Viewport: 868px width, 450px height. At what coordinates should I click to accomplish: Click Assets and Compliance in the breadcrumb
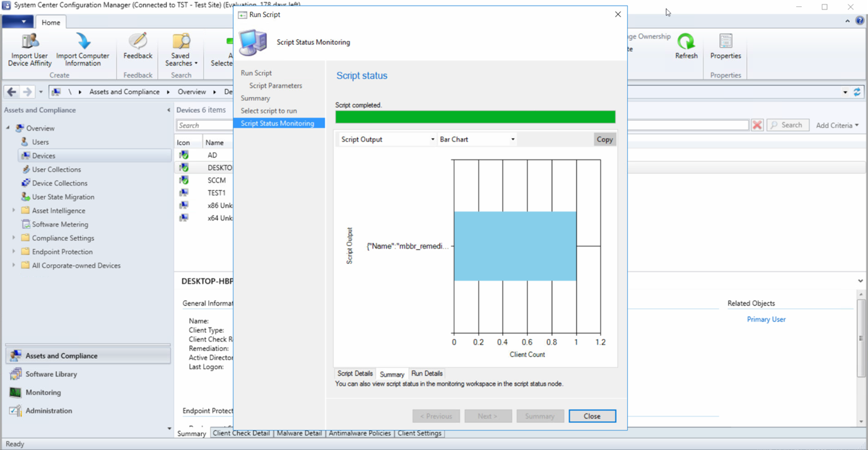pos(124,92)
